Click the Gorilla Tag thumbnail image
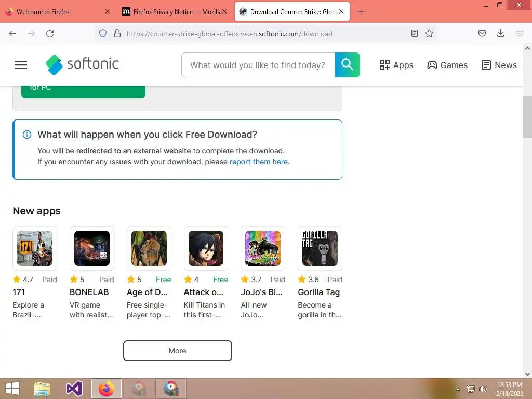Viewport: 532px width, 399px height. tap(320, 248)
